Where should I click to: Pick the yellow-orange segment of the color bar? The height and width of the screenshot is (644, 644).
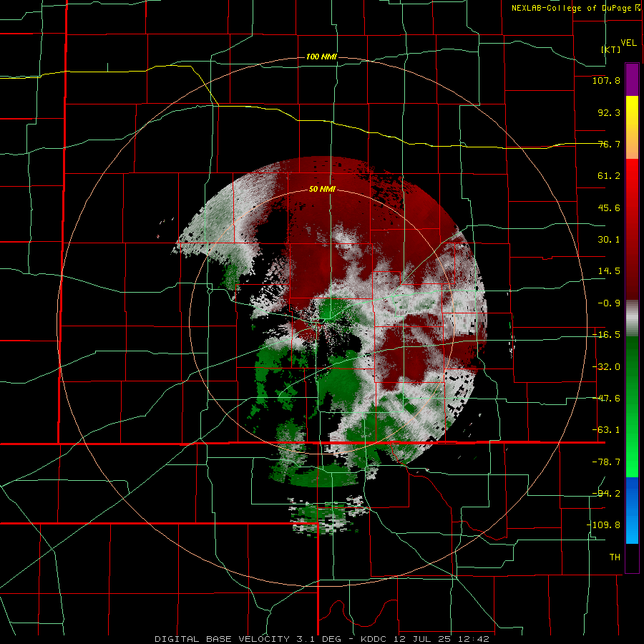[x=632, y=127]
